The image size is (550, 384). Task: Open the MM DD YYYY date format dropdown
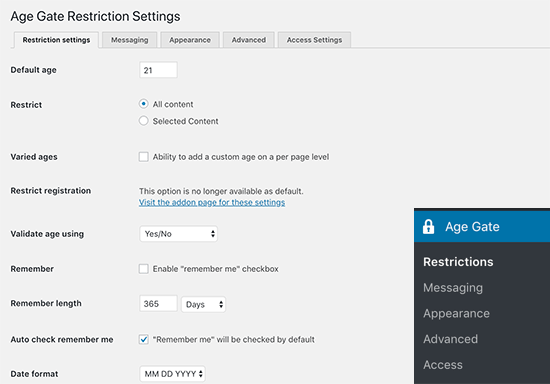tap(172, 374)
